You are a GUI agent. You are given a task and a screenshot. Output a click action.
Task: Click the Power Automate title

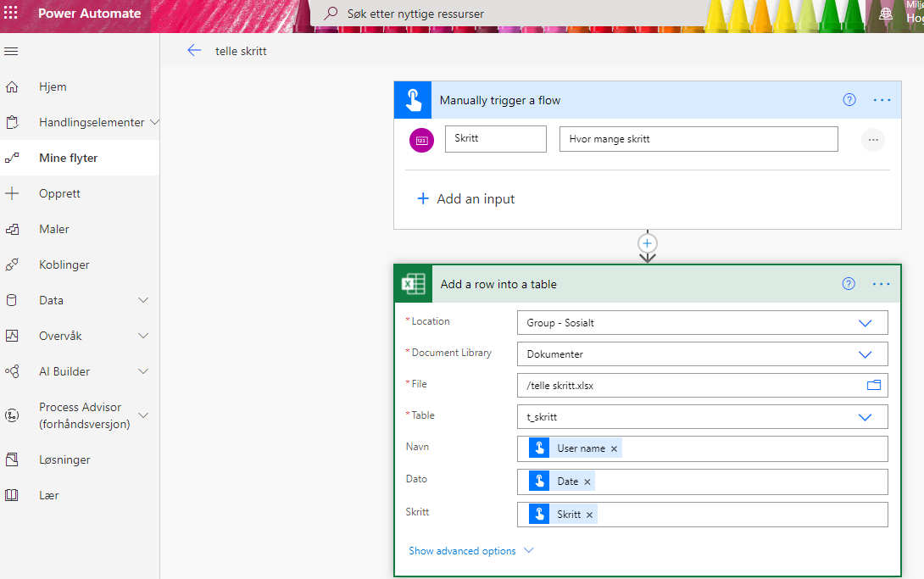tap(90, 13)
